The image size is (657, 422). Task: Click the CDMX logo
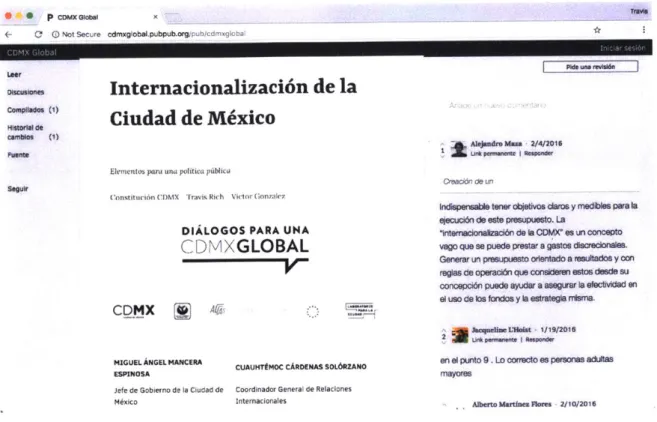point(134,311)
